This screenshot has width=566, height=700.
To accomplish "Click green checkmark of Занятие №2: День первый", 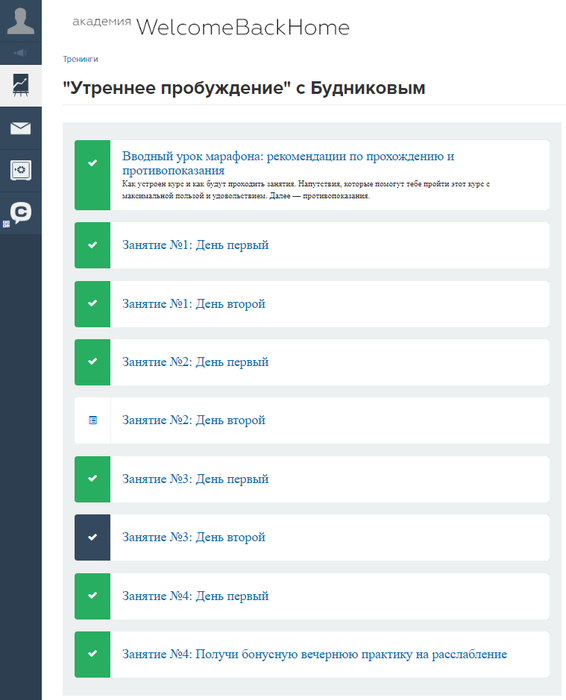I will pos(92,362).
